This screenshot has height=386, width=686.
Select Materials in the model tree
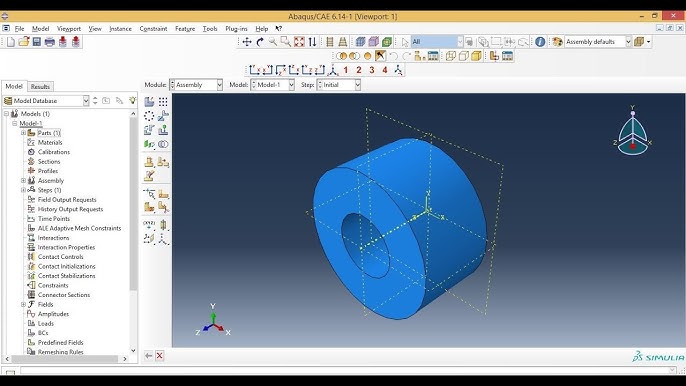[50, 142]
